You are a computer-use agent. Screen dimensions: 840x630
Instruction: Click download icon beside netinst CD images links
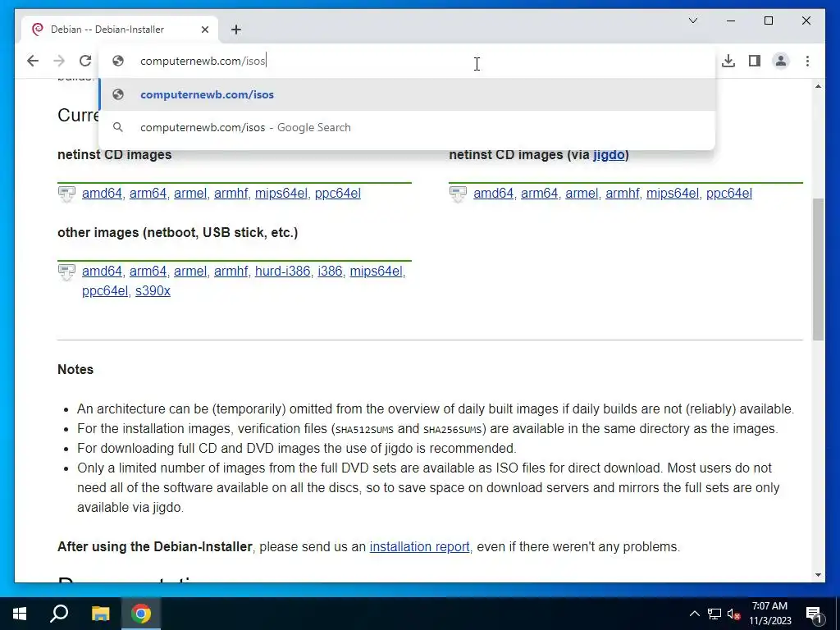pos(66,194)
